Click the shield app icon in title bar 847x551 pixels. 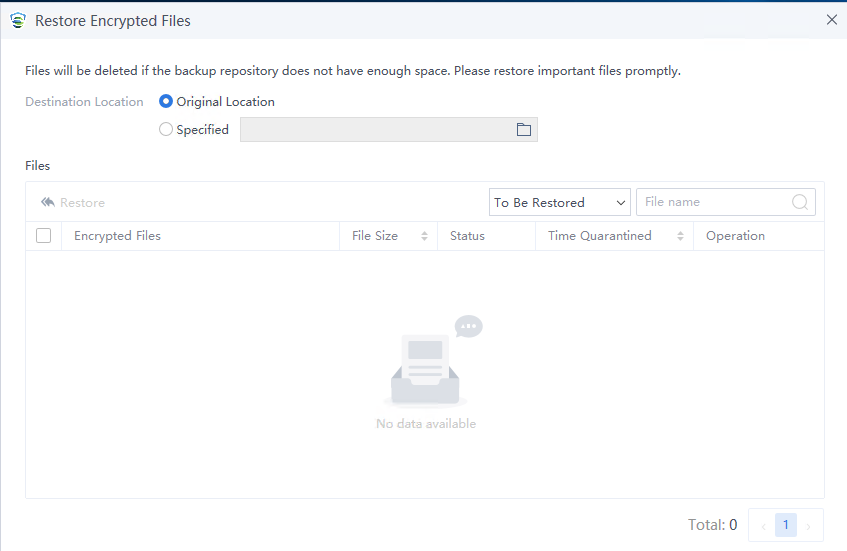17,20
